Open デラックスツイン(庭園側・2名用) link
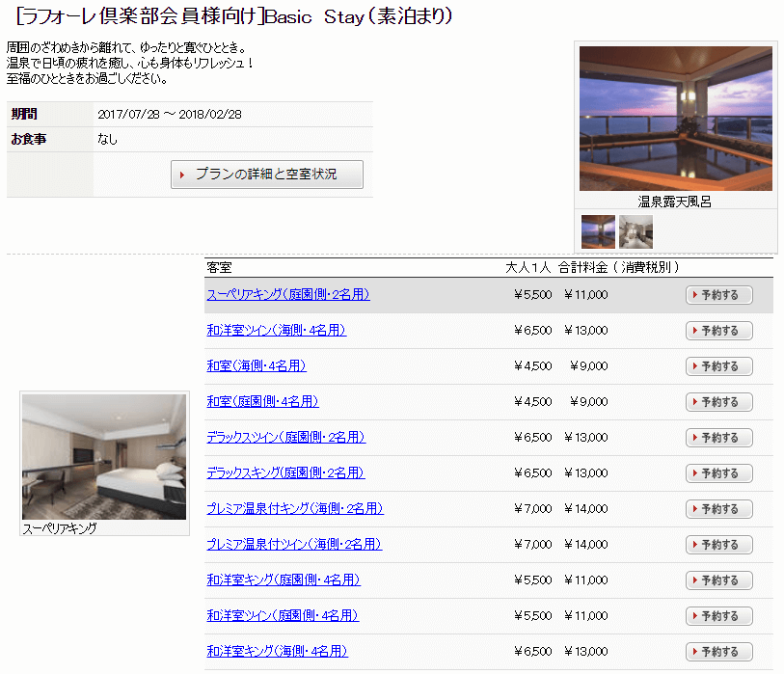 (x=285, y=438)
